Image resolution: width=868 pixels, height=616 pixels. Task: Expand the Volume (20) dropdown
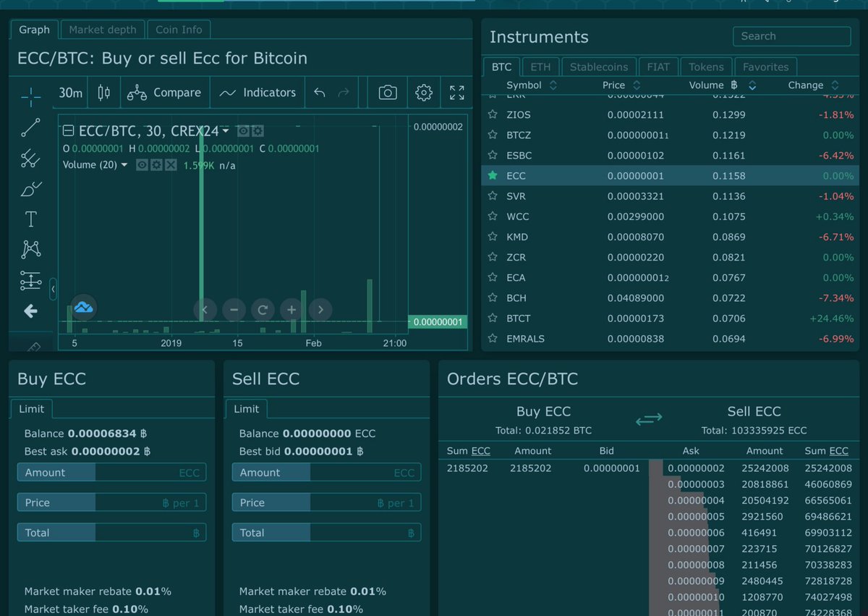(x=125, y=164)
